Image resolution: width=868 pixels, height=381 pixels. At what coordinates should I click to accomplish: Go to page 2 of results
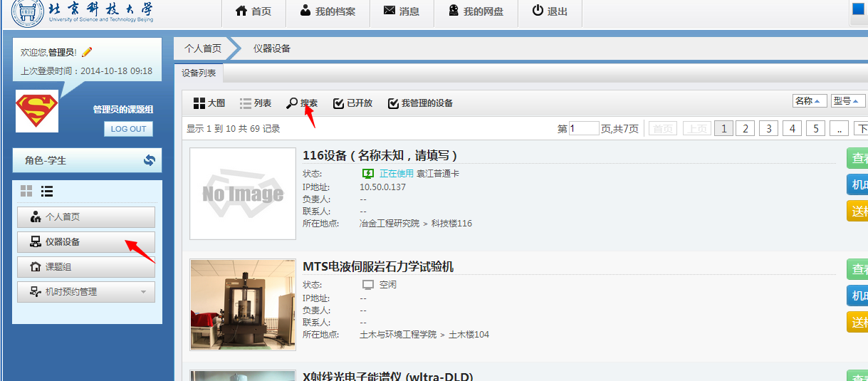click(x=745, y=128)
